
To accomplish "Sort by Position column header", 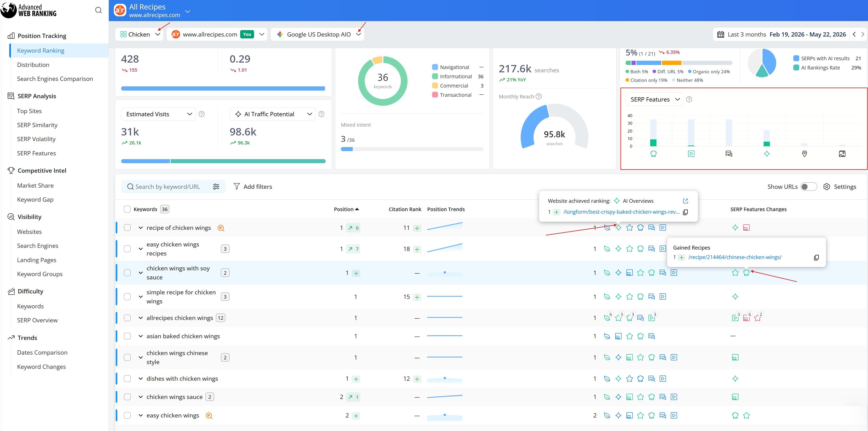I will (346, 209).
